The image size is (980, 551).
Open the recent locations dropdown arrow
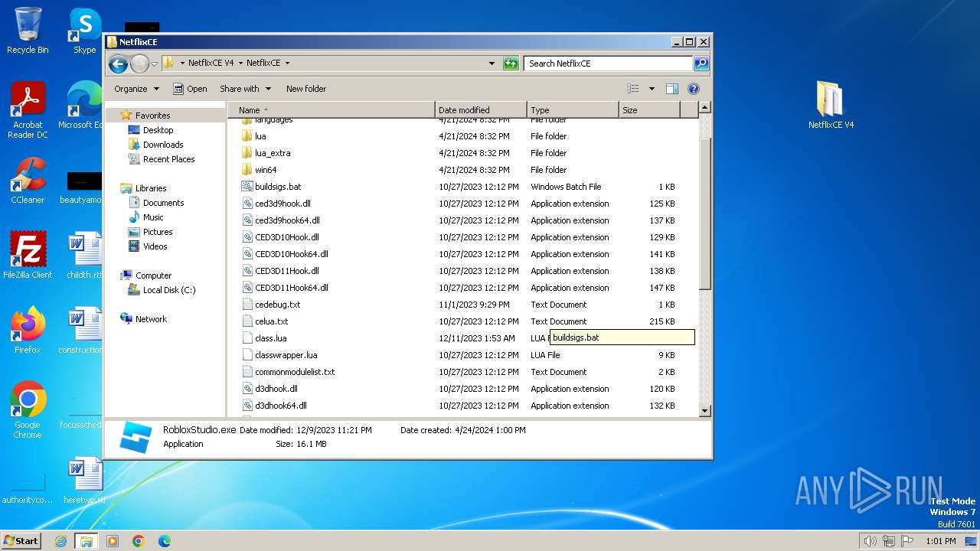click(154, 64)
